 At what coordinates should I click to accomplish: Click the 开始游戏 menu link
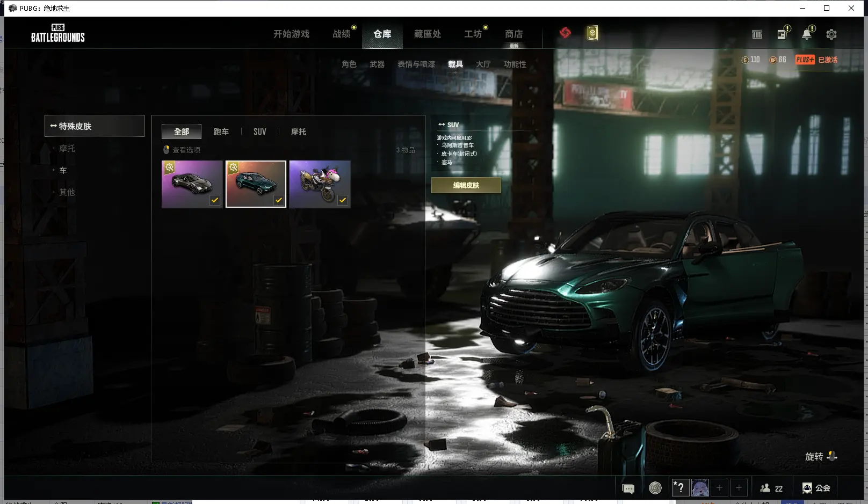pos(291,34)
